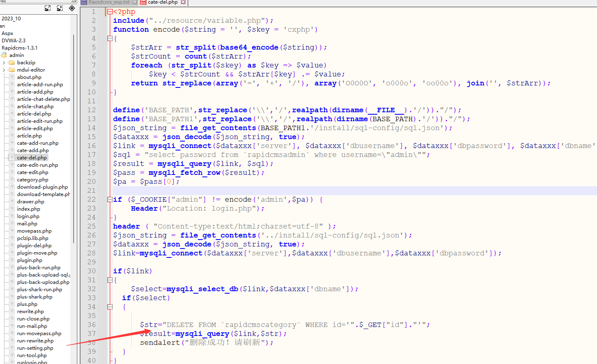This screenshot has width=597, height=364.
Task: Click the red unsaved icon on cate-del.php tab
Action: pyautogui.click(x=144, y=2)
